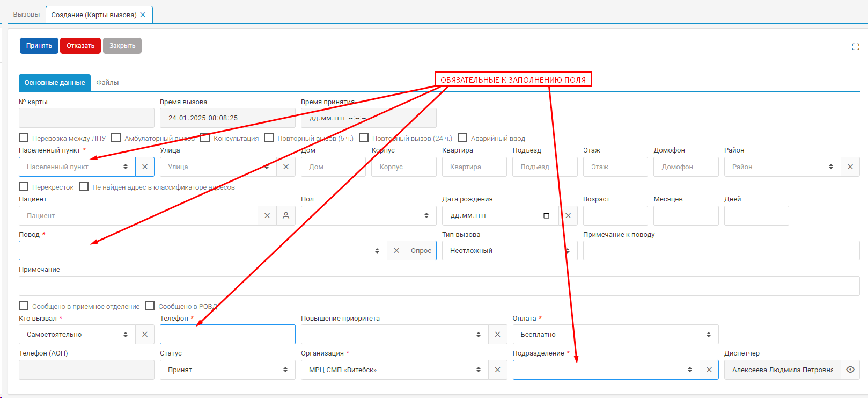Tick Сообщено в приемное отделение

(x=24, y=306)
